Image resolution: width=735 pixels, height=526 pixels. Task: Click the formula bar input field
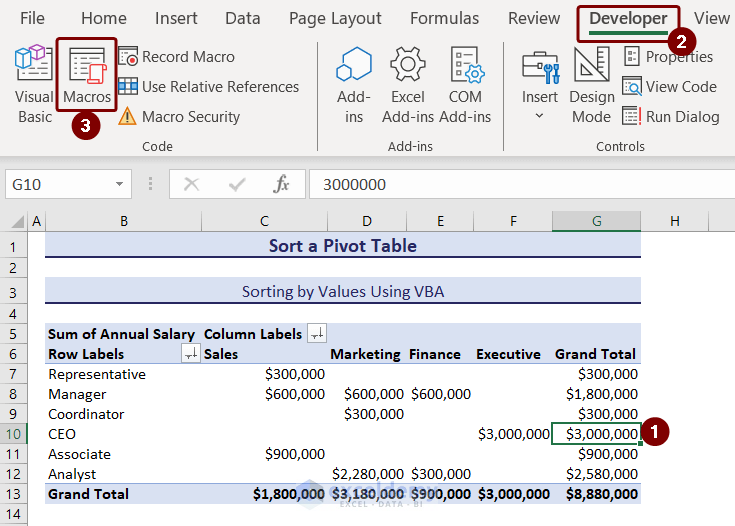pyautogui.click(x=520, y=185)
